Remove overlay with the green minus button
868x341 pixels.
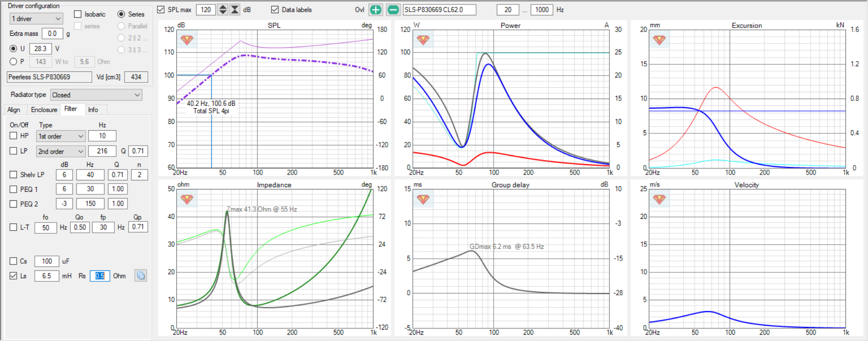point(393,9)
